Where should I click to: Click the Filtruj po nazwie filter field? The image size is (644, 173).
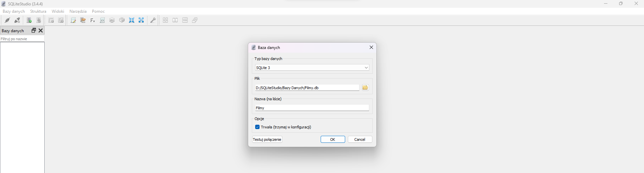[x=22, y=39]
